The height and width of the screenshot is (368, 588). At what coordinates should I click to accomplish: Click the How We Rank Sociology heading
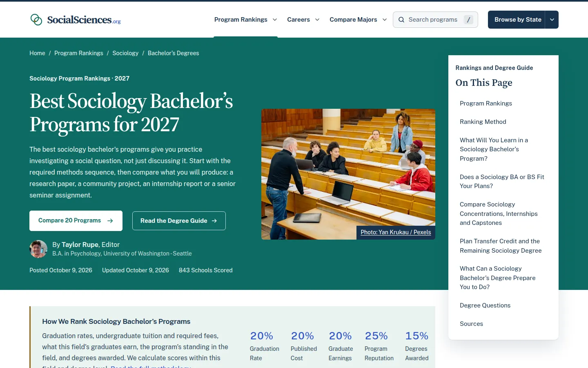tap(116, 321)
